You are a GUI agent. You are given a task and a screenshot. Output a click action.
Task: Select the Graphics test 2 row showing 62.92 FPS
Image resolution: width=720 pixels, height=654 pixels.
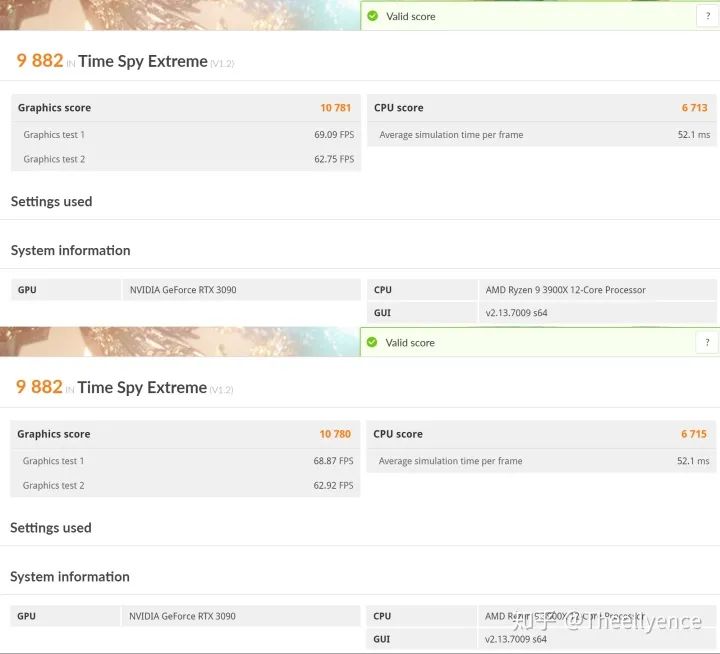pos(186,485)
